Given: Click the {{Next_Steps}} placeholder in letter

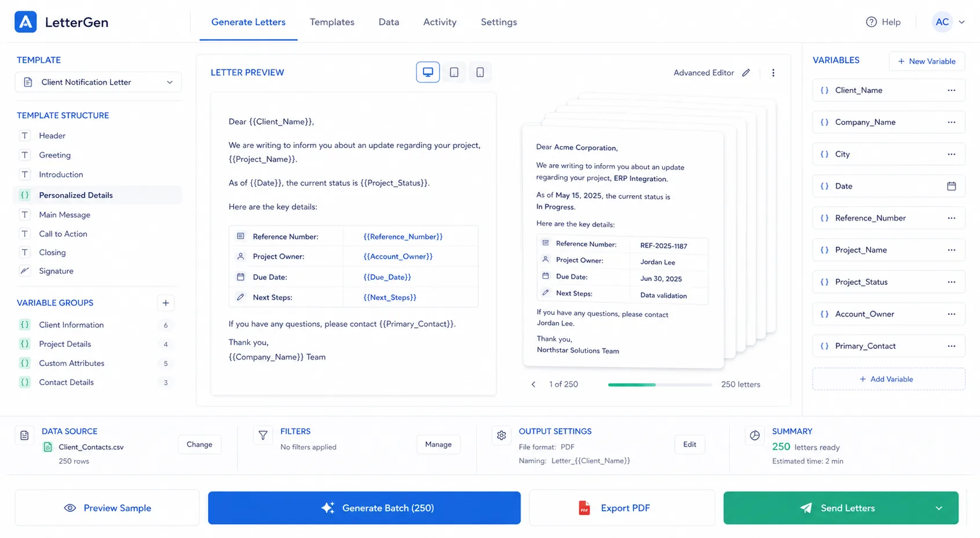Looking at the screenshot, I should (x=390, y=298).
